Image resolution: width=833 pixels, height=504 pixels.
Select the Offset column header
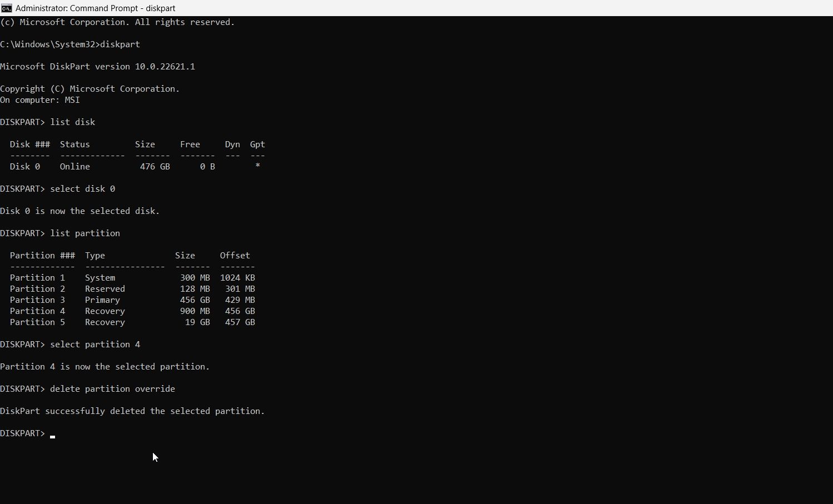pyautogui.click(x=234, y=255)
